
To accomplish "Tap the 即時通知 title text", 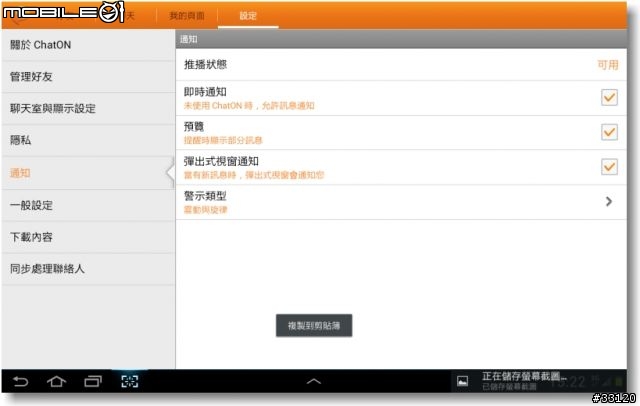I will click(x=205, y=92).
